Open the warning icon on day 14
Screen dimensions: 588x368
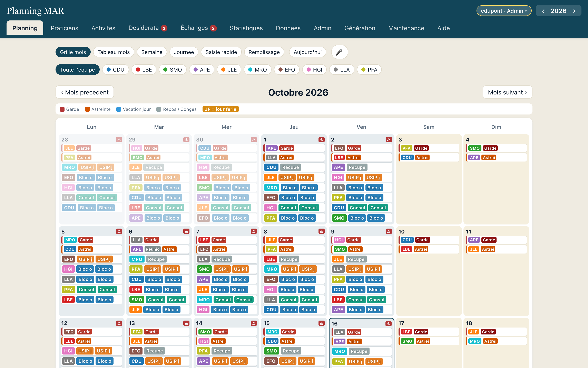254,323
